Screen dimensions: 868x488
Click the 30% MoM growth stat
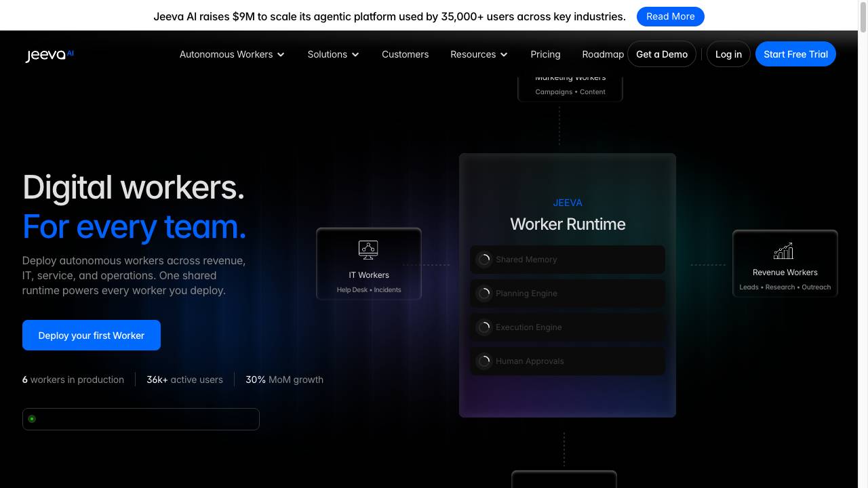point(284,380)
